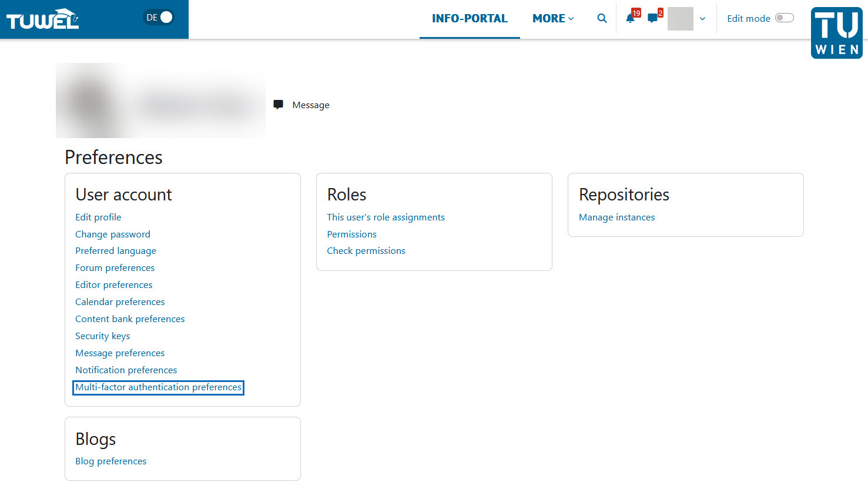Viewport: 868px width, 489px height.
Task: Open the messages chat bubble icon
Action: click(652, 18)
